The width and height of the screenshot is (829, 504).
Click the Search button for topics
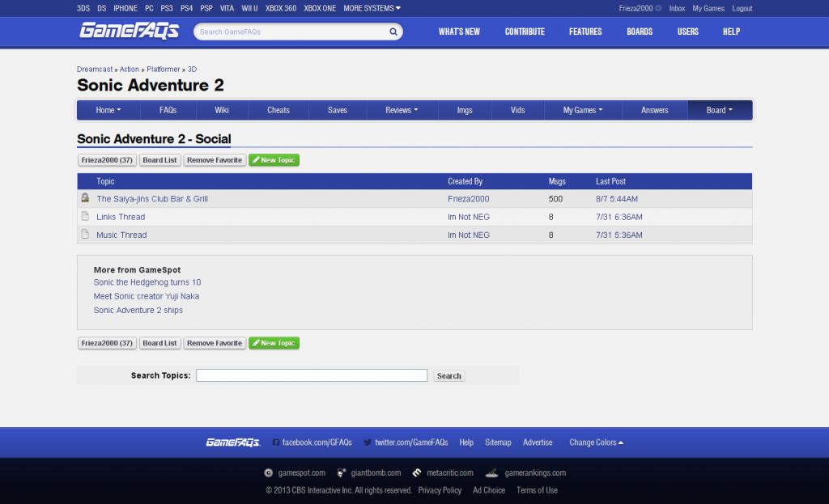pyautogui.click(x=449, y=375)
